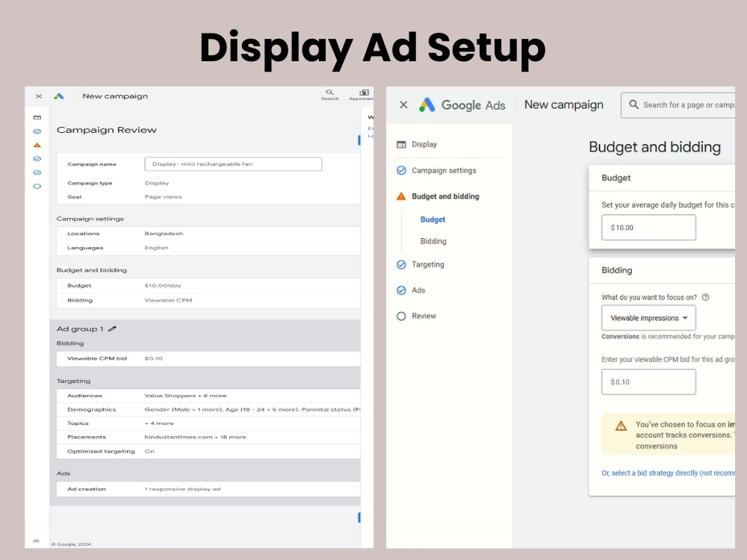Click the Campaign name input field
The width and height of the screenshot is (747, 560).
233,164
